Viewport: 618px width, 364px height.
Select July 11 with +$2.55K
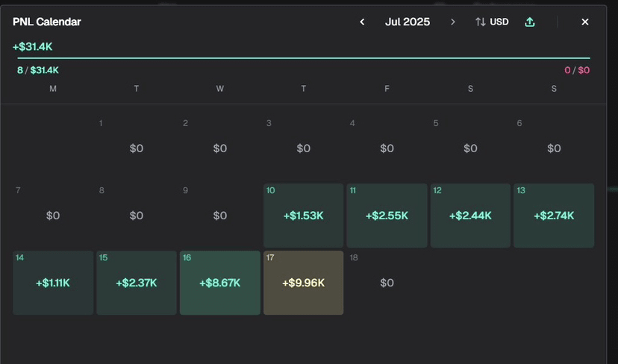click(x=387, y=216)
